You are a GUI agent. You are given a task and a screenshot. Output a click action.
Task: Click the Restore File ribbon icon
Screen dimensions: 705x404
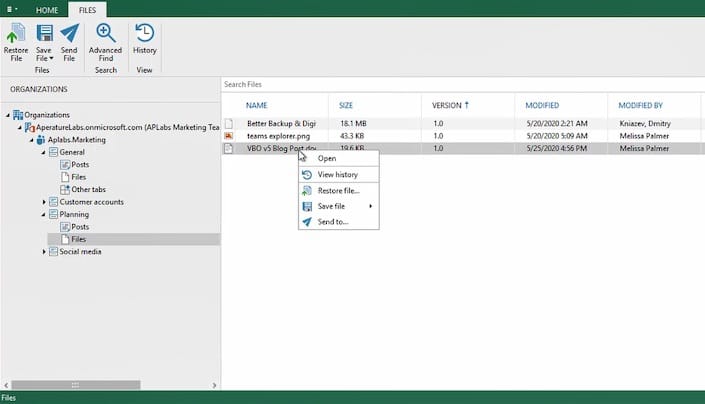point(16,34)
